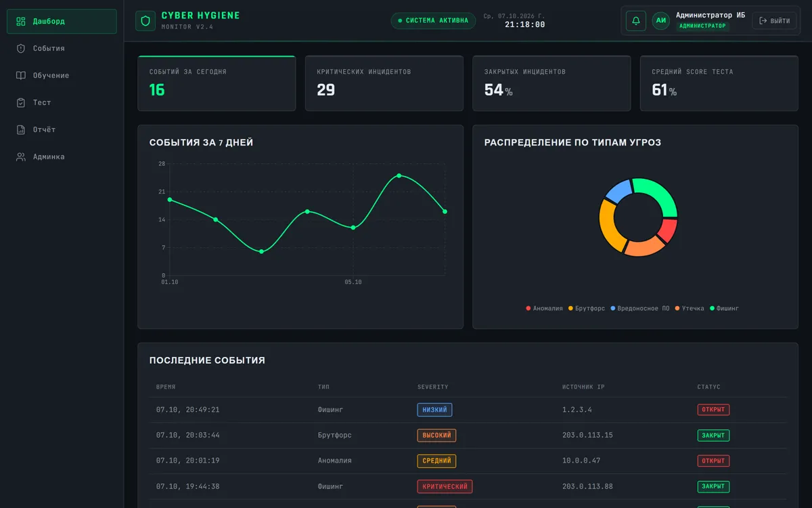Click the Брутфорс legend entry

coord(587,309)
